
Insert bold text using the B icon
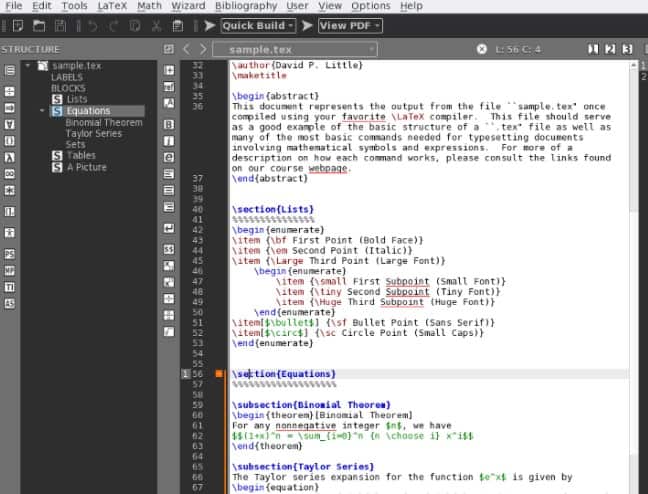[x=169, y=124]
